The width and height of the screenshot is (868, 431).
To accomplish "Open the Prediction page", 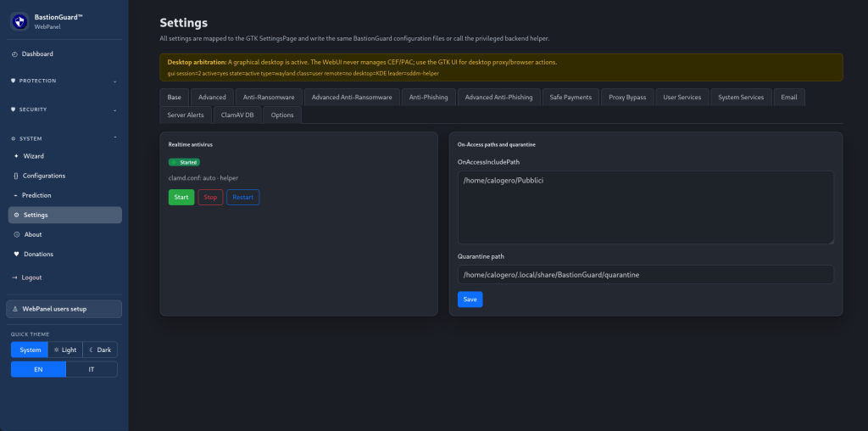I will pos(64,195).
